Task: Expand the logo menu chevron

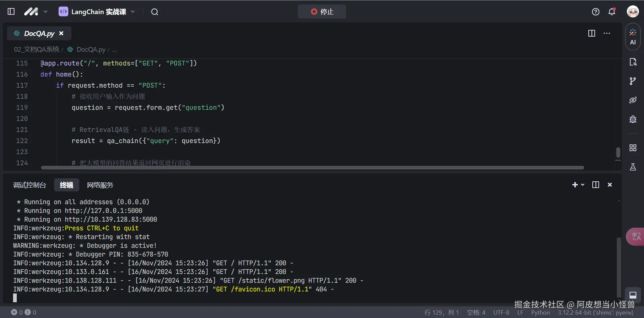Action: (46, 12)
